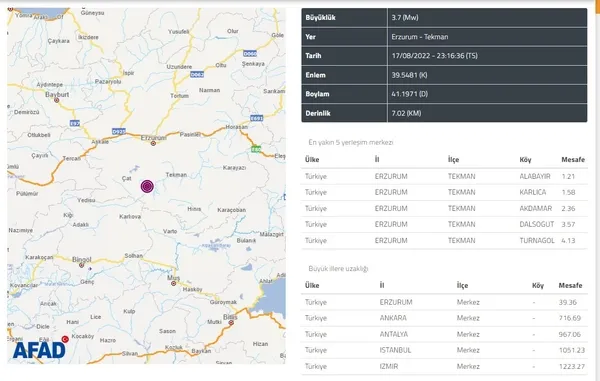Select the latitude value 39.5481 (K)
The height and width of the screenshot is (381, 600).
click(x=409, y=75)
